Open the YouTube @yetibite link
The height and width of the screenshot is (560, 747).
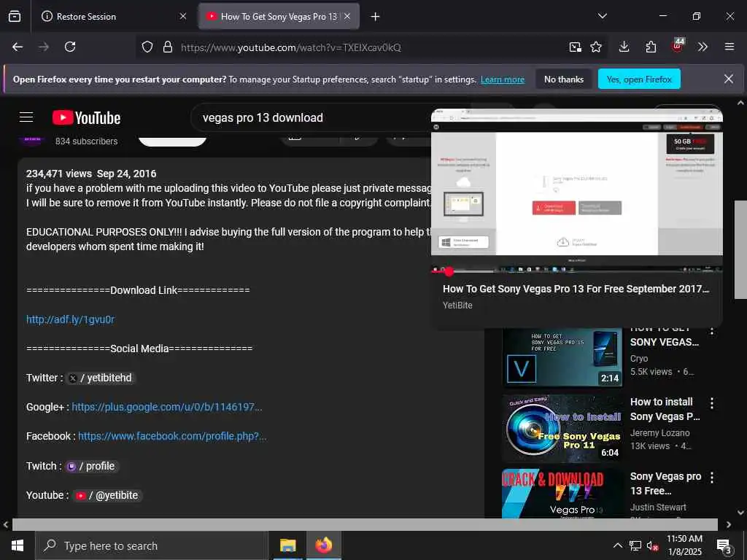click(108, 495)
